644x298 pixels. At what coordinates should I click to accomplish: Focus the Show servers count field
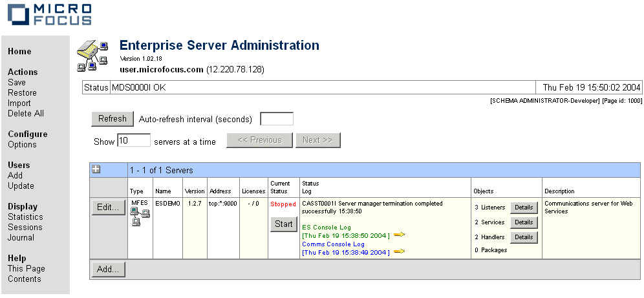(134, 140)
